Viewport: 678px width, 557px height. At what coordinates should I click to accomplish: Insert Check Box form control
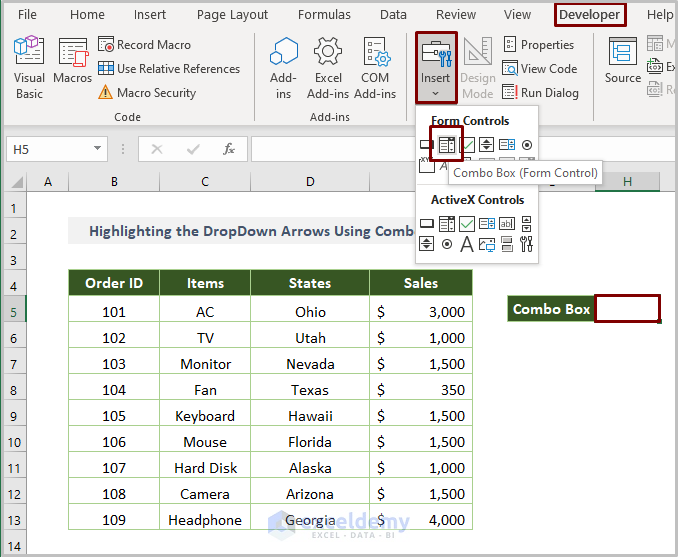tap(467, 145)
